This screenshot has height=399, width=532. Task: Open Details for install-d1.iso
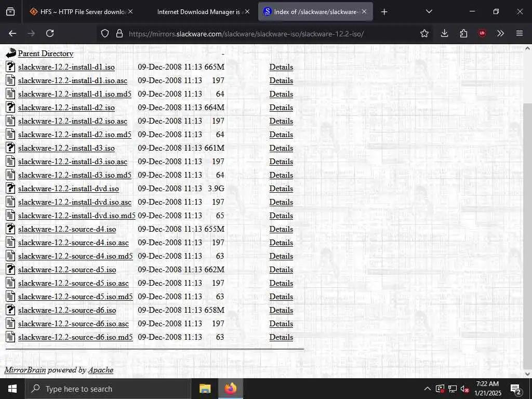click(281, 67)
